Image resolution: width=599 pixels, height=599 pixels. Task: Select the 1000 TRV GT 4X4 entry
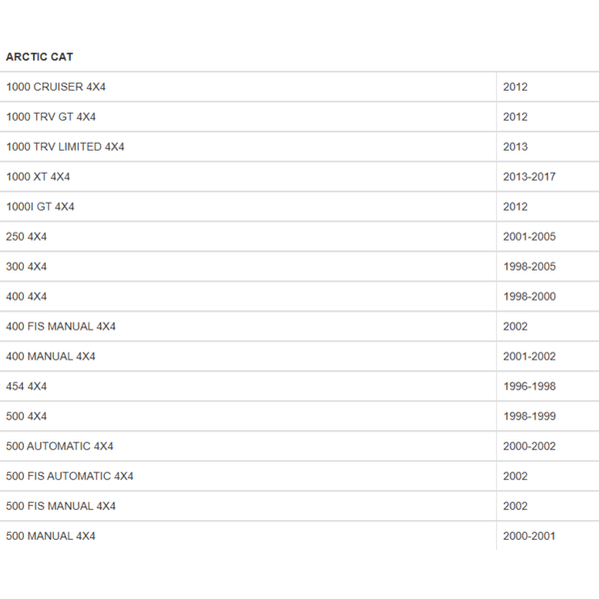click(x=51, y=117)
